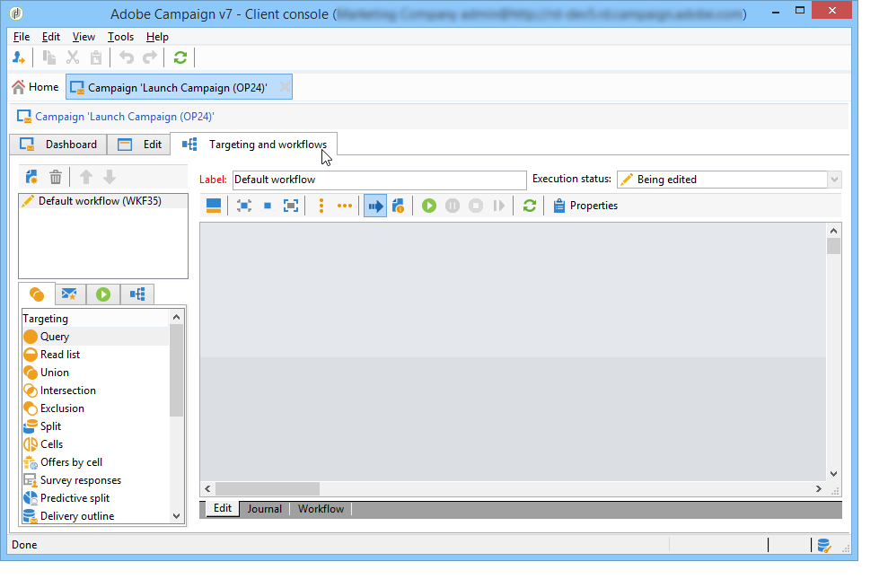888x588 pixels.
Task: Switch to Targeting activities palette tab
Action: pos(37,294)
